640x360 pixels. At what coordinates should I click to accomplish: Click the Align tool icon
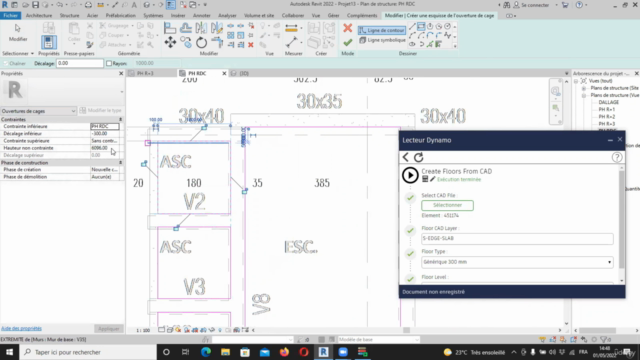pos(170,28)
